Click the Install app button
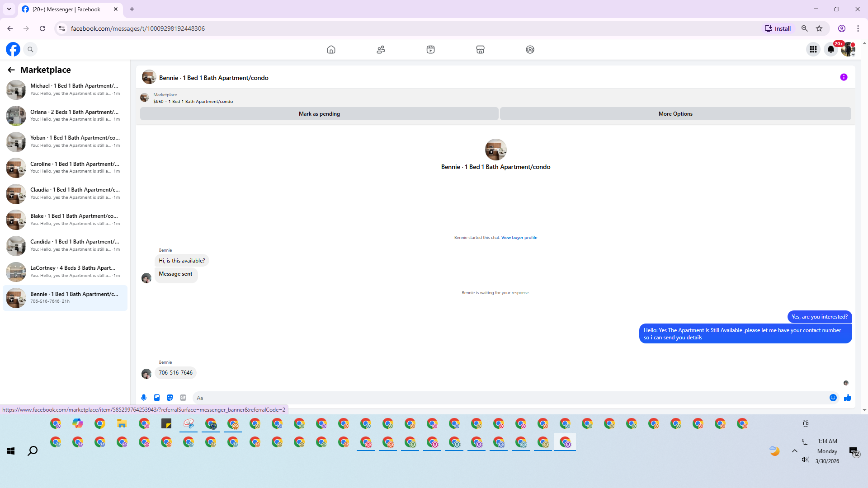Viewport: 868px width, 488px height. pyautogui.click(x=778, y=28)
